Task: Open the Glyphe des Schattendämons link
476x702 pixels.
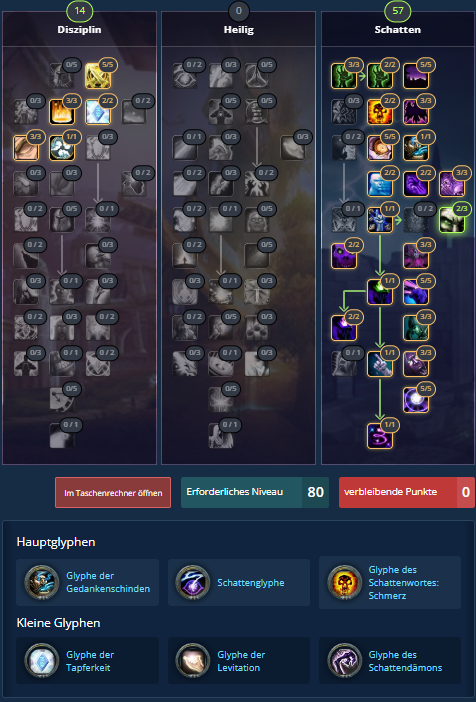Action: click(x=405, y=661)
